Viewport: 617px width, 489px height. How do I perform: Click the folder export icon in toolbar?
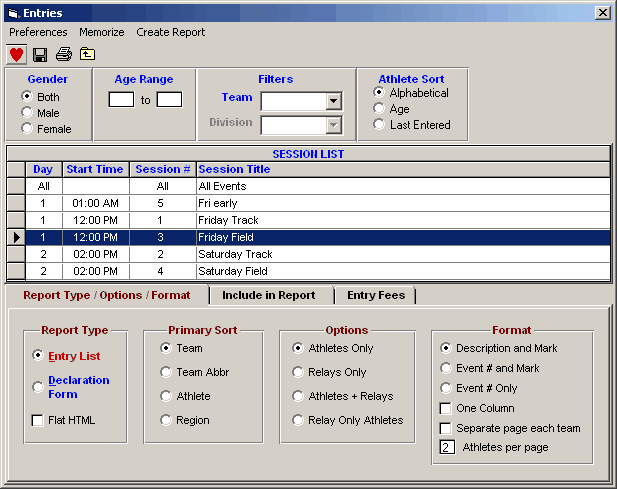[87, 54]
